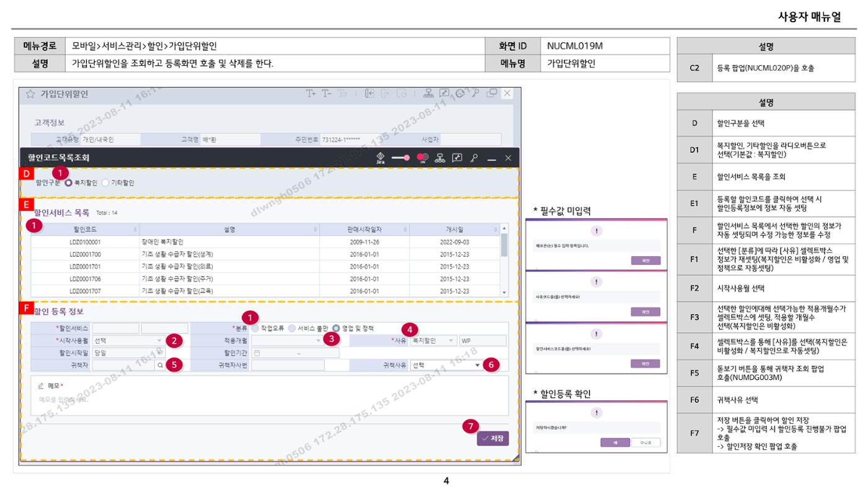This screenshot has height=489, width=868.
Task: Open the 시작사용월 dropdown
Action: coord(128,340)
